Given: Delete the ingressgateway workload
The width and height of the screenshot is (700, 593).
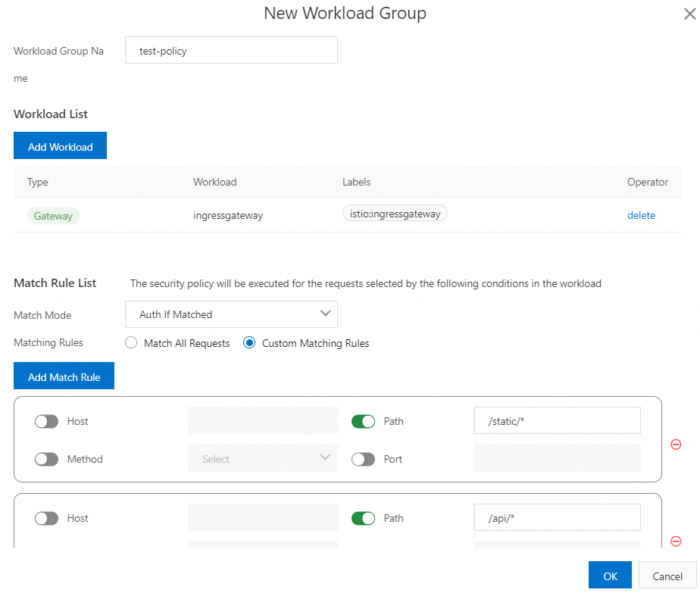Looking at the screenshot, I should (641, 215).
